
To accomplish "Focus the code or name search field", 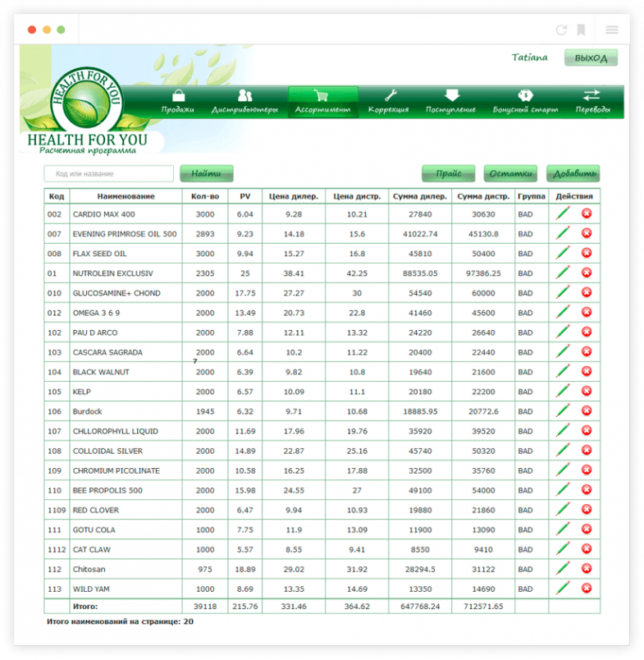I will [x=108, y=174].
